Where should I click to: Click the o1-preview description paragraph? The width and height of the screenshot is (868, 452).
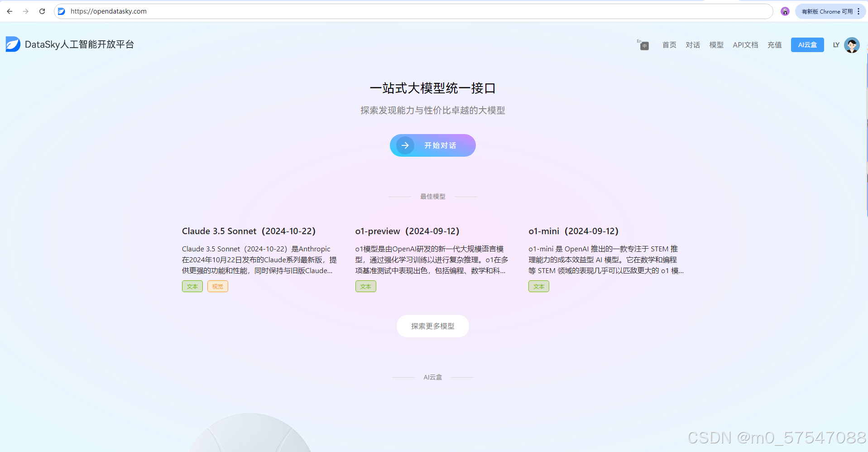(x=432, y=260)
